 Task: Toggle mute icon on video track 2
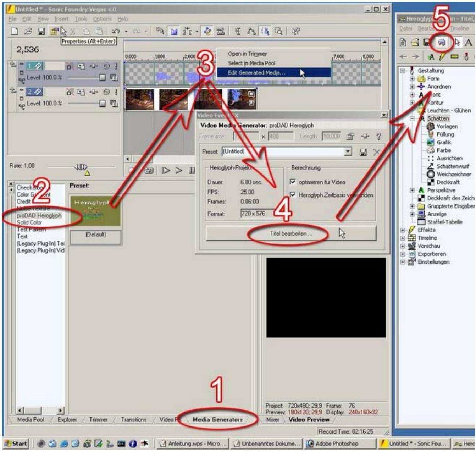(106, 92)
